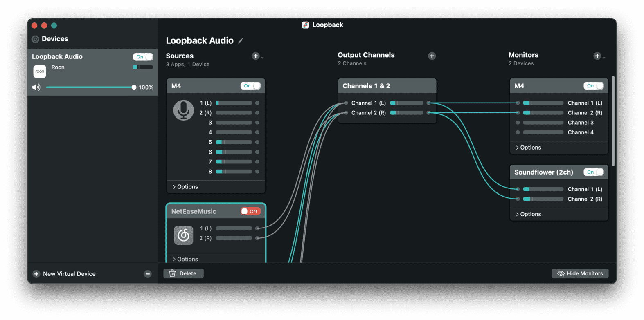Viewport: 644px width, 320px height.
Task: Click the vertical scrollbar beside Monitors
Action: [613, 121]
